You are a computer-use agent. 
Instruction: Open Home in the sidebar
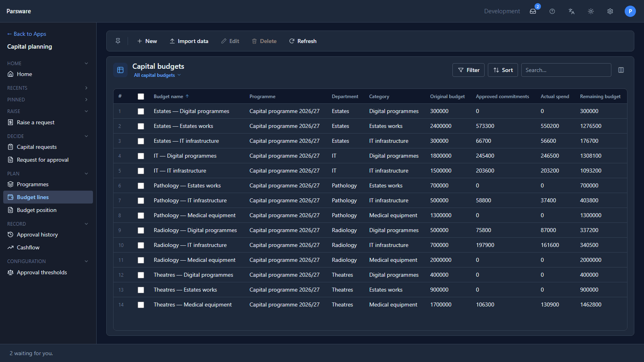click(48, 74)
